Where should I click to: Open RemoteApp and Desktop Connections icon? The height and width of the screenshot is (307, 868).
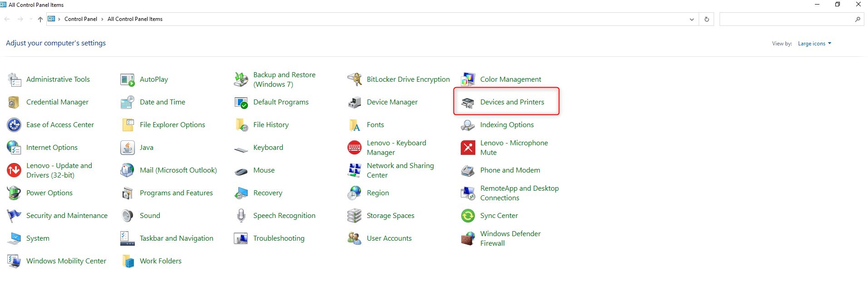click(468, 193)
